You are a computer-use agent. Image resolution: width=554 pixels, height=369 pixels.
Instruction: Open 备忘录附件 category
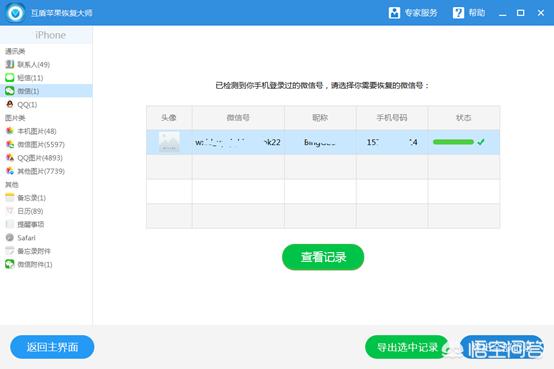point(34,251)
